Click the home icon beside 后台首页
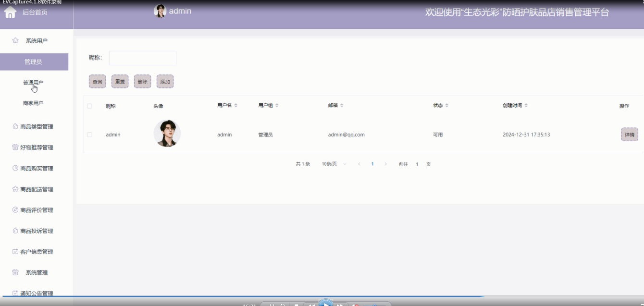This screenshot has width=644, height=306. (x=10, y=13)
